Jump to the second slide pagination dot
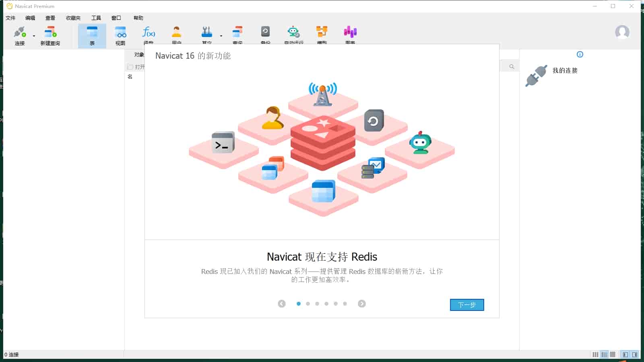644x362 pixels. click(x=308, y=304)
